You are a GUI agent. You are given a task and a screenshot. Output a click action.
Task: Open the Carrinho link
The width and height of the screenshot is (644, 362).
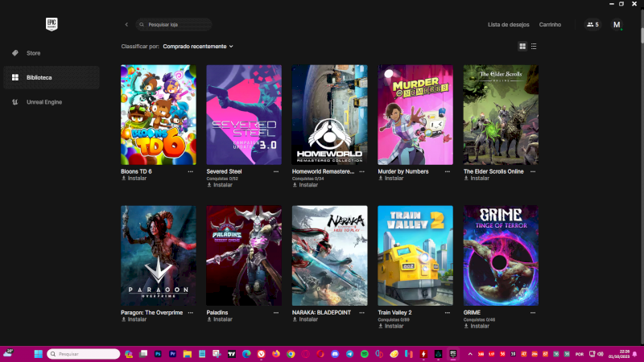pyautogui.click(x=550, y=25)
